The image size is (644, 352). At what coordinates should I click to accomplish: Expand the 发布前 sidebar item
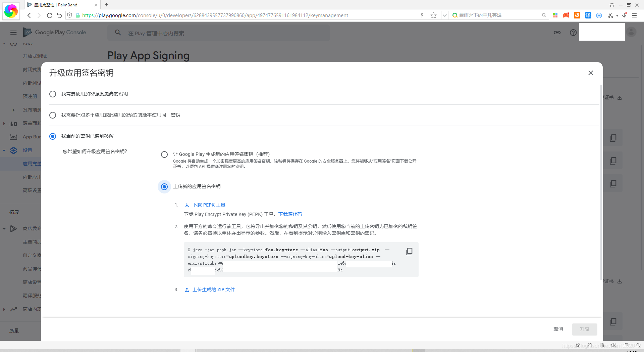13,110
